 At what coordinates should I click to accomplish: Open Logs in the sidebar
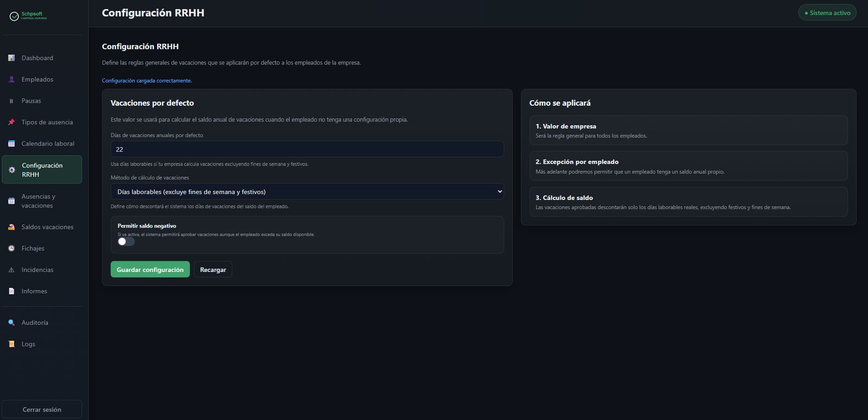tap(42, 344)
